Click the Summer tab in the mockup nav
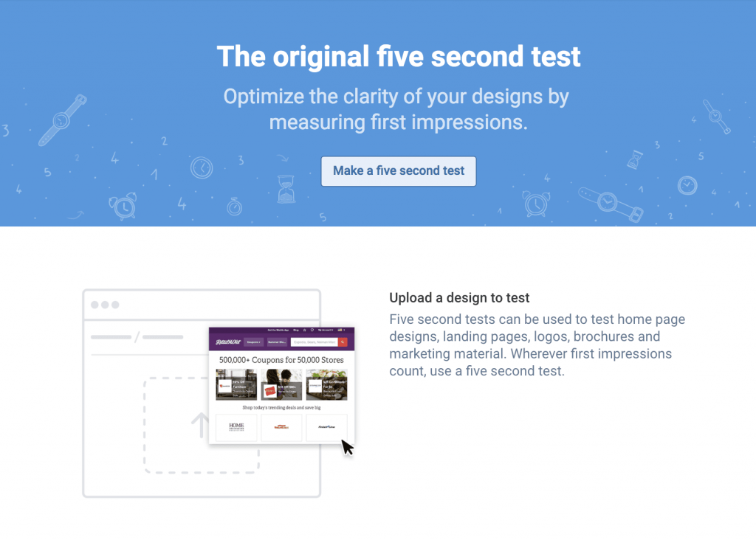This screenshot has width=756, height=540. click(277, 342)
